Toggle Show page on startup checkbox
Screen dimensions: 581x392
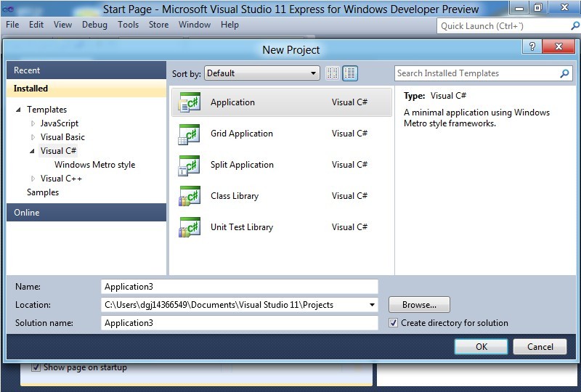(x=36, y=367)
